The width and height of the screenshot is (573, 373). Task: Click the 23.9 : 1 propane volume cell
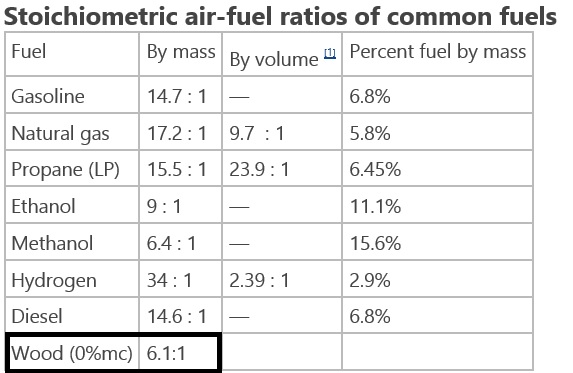tap(282, 168)
